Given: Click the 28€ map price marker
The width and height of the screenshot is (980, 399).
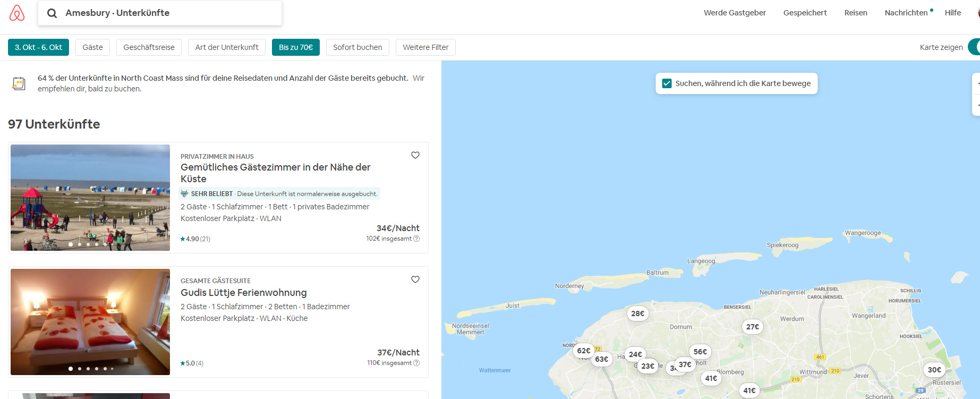Looking at the screenshot, I should [638, 313].
